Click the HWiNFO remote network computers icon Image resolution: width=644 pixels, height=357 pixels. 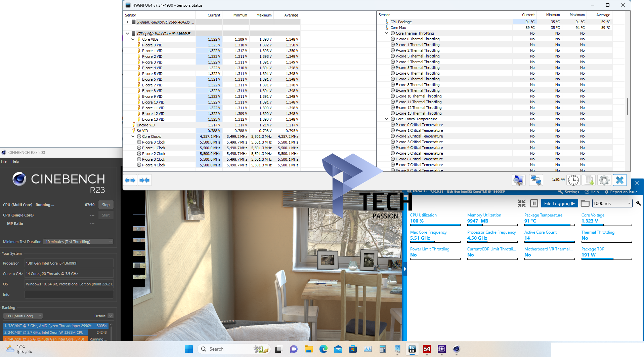[x=536, y=180]
